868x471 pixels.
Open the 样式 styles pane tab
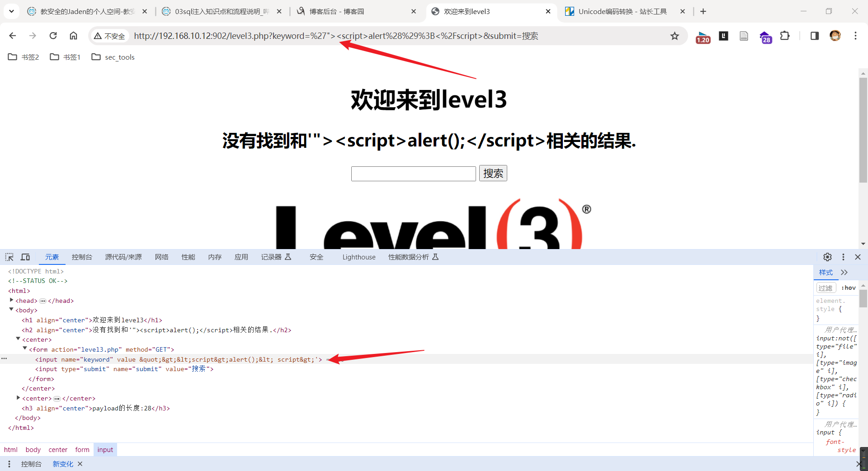tap(826, 272)
